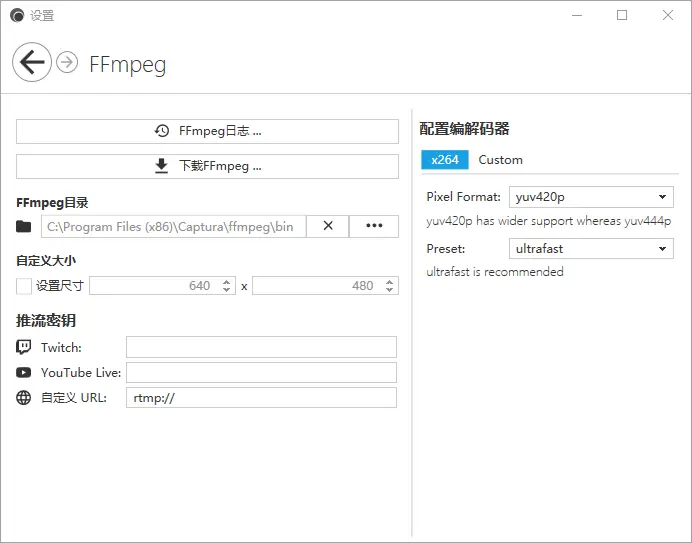Focus the Twitch stream key field
692x543 pixels.
261,347
